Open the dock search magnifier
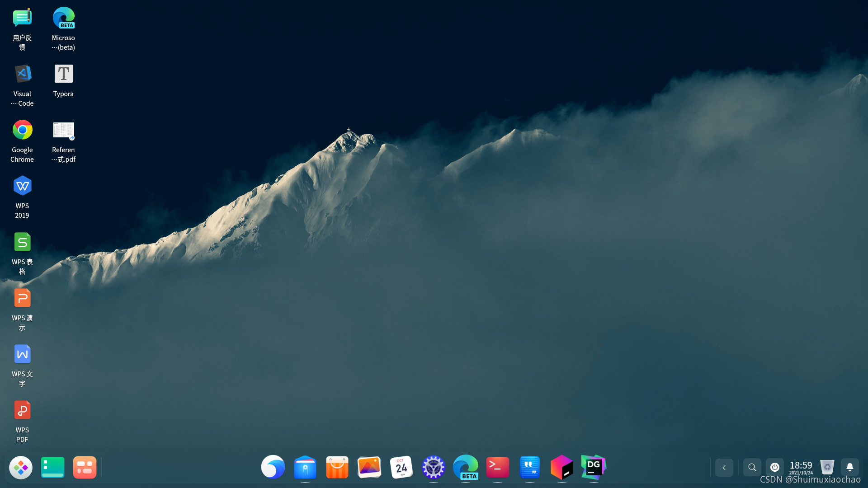This screenshot has height=488, width=868. [752, 468]
